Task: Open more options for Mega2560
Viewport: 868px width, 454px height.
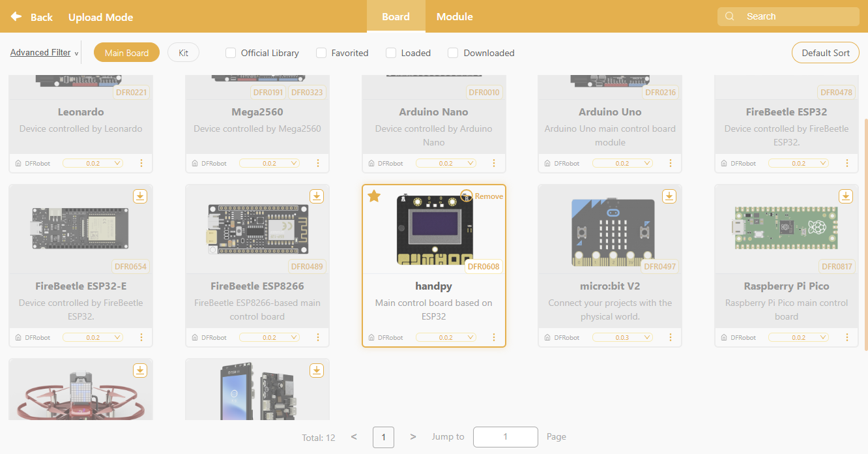Action: (318, 163)
